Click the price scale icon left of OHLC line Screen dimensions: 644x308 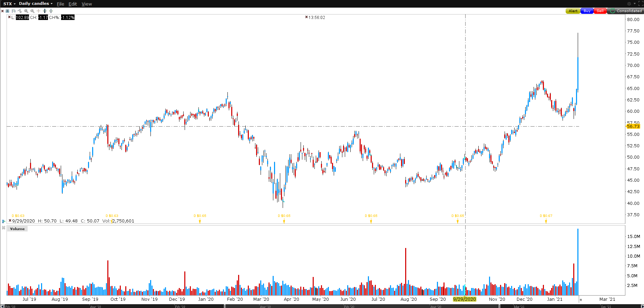point(4,221)
